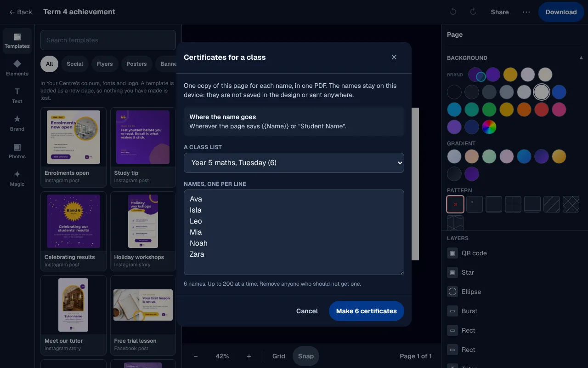Image resolution: width=588 pixels, height=368 pixels.
Task: Cancel the certificates dialog
Action: tap(307, 311)
